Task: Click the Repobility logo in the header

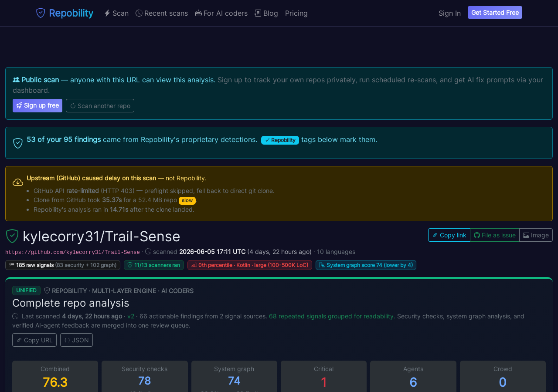Action: 65,13
